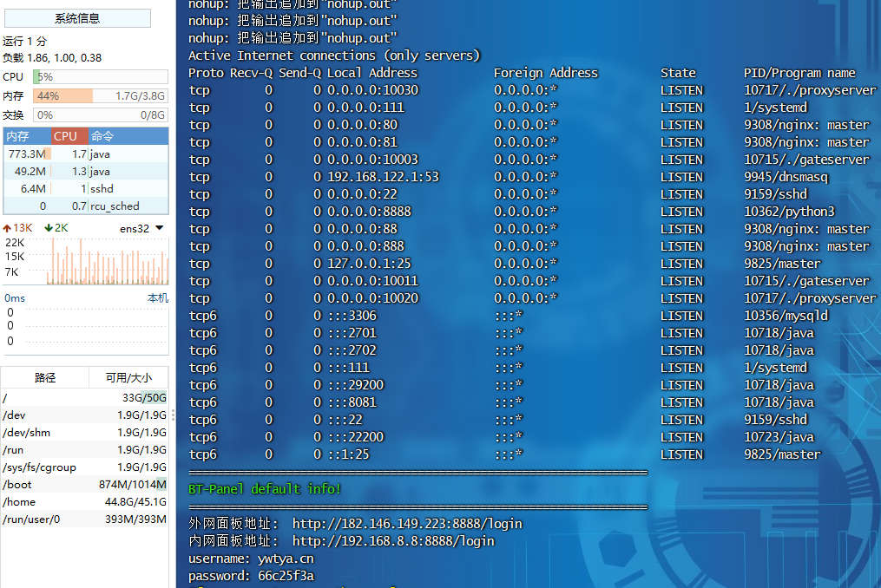This screenshot has height=588, width=881.
Task: Click local address 127.0.0.1:25
Action: tap(369, 264)
